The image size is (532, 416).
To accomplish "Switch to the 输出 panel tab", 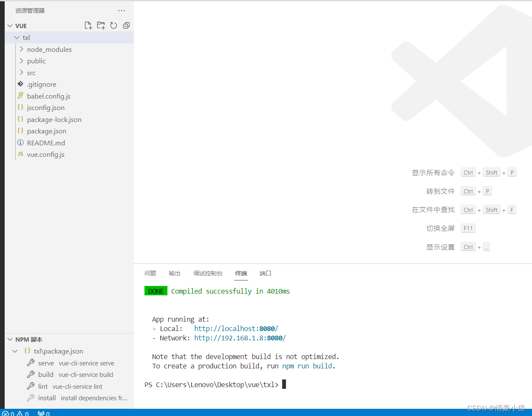I will (x=174, y=273).
